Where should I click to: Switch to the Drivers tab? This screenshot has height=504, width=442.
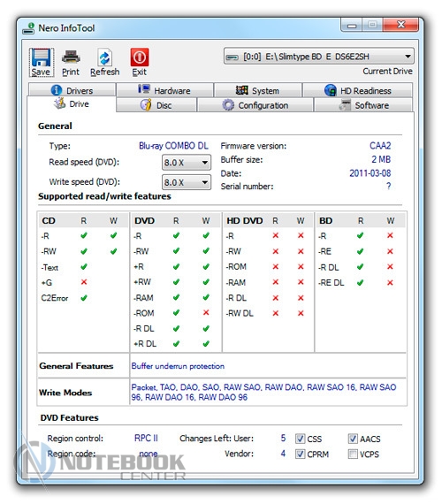[x=72, y=90]
